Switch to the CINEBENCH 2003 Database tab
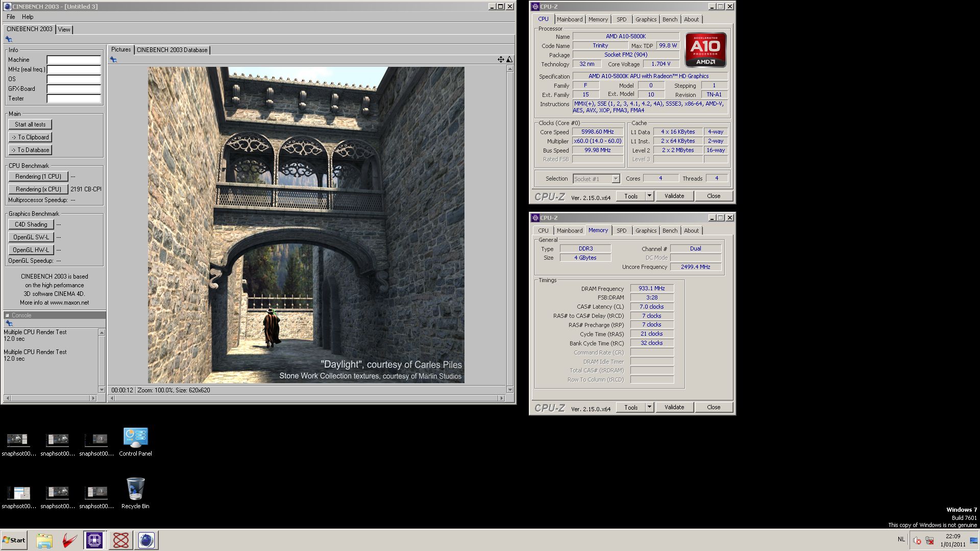Image resolution: width=980 pixels, height=551 pixels. click(x=172, y=50)
